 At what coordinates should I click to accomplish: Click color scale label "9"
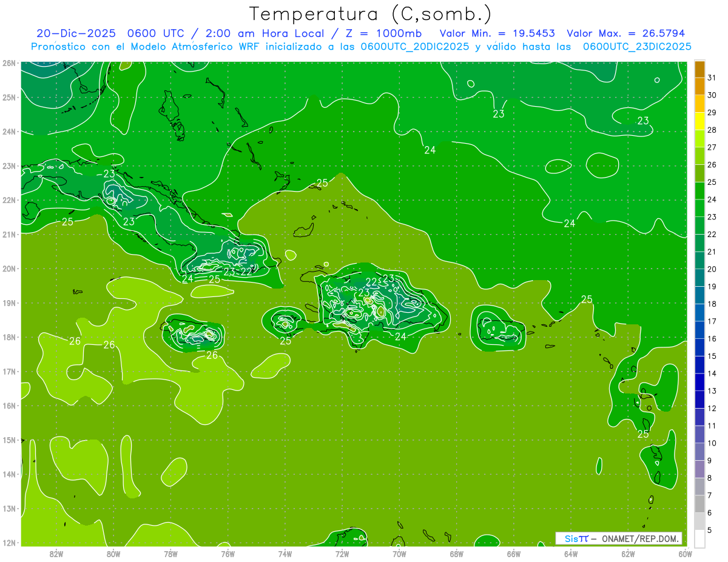(709, 460)
